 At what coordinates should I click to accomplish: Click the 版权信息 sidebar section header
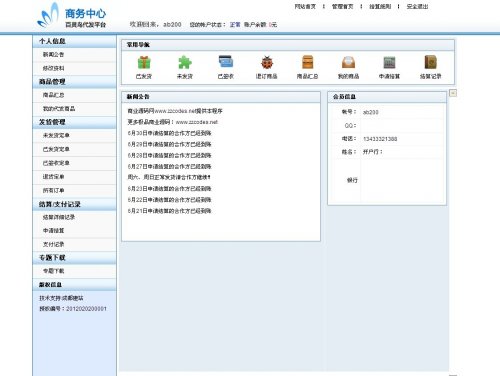click(74, 285)
